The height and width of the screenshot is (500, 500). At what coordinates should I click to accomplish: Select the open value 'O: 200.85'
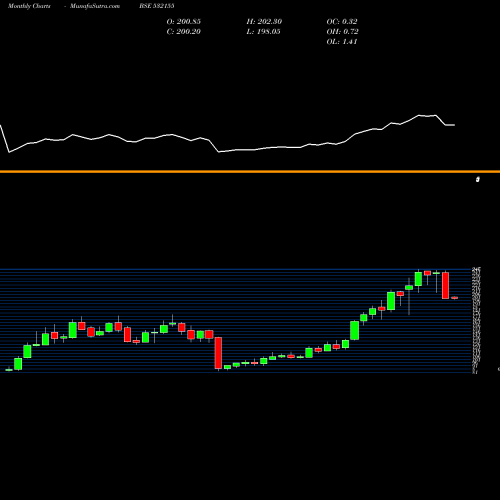coord(184,22)
